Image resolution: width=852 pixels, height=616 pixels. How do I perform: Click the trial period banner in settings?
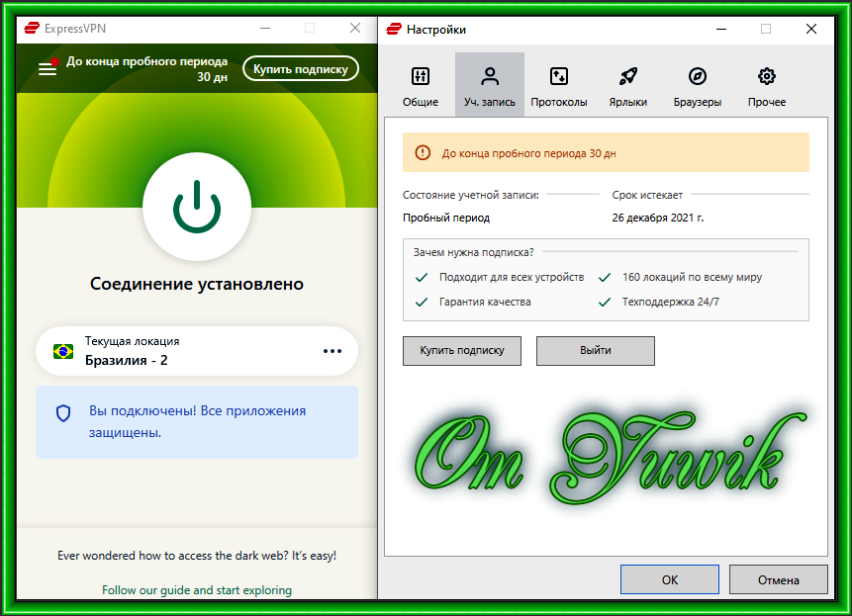point(606,152)
